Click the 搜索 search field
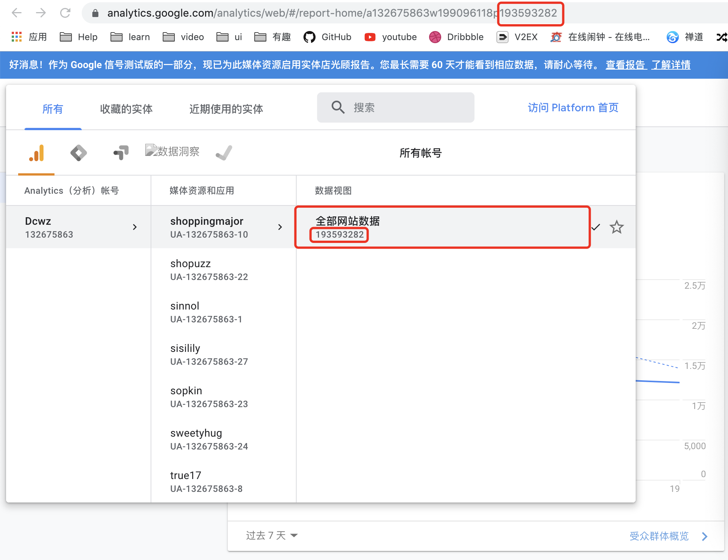The width and height of the screenshot is (728, 560). click(395, 108)
